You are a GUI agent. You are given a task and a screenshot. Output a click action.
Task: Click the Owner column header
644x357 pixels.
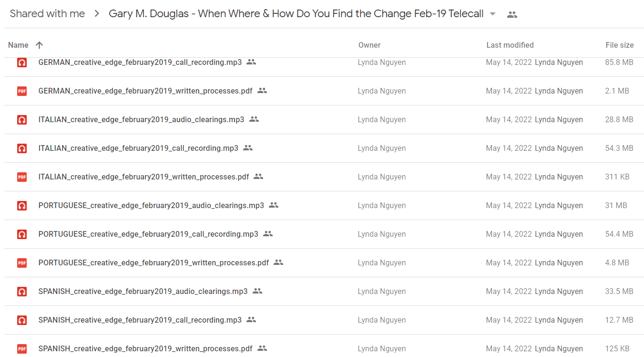369,45
